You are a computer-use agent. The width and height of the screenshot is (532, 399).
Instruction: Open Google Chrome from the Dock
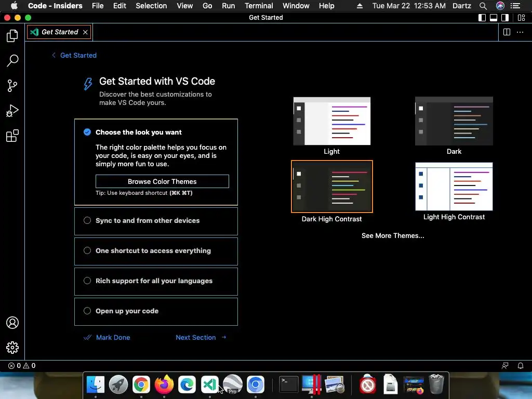(141, 384)
